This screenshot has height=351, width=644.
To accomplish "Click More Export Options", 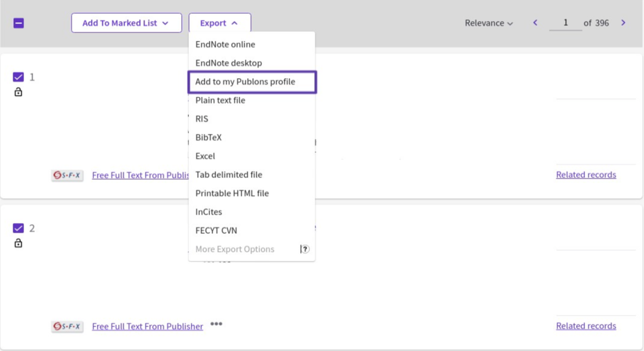I will click(x=235, y=249).
